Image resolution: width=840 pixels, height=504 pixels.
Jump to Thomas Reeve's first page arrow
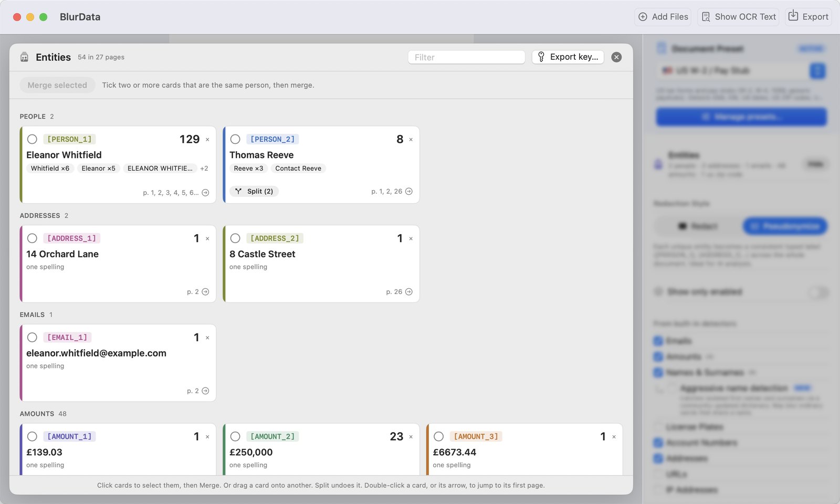[x=409, y=192]
